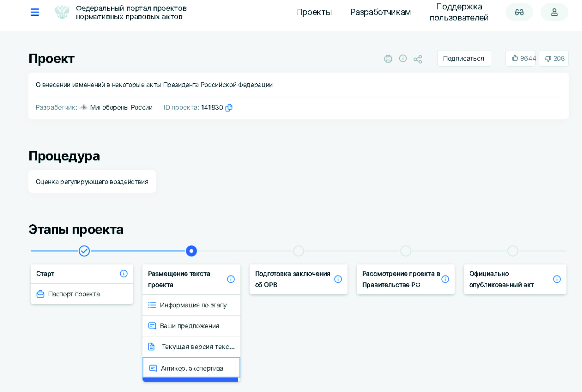
Task: Click the Подписаться button
Action: 464,58
